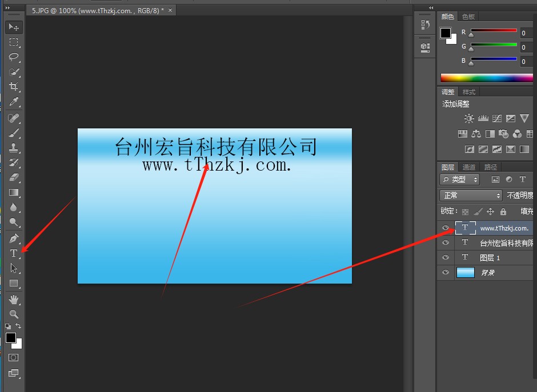Select the Rectangular Marquee tool

(x=14, y=42)
